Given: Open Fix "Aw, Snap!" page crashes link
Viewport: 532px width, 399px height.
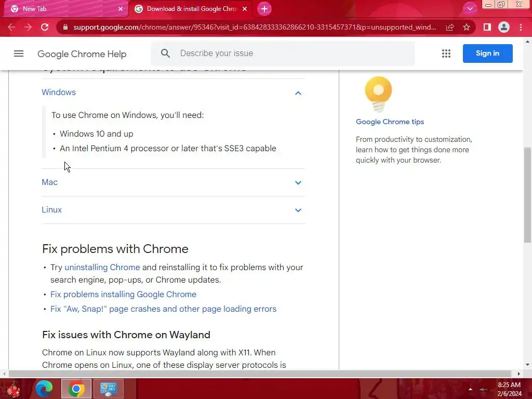Looking at the screenshot, I should [x=163, y=309].
